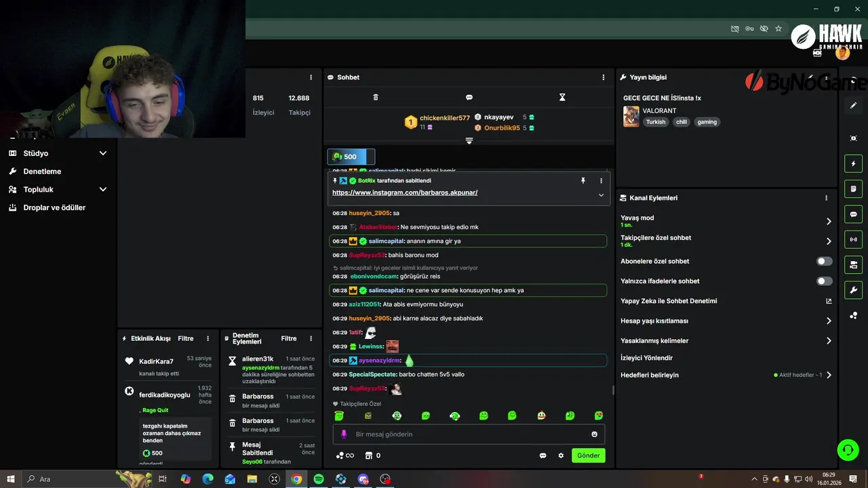
Task: Open Hedefleri belirleyin arrow
Action: (829, 375)
